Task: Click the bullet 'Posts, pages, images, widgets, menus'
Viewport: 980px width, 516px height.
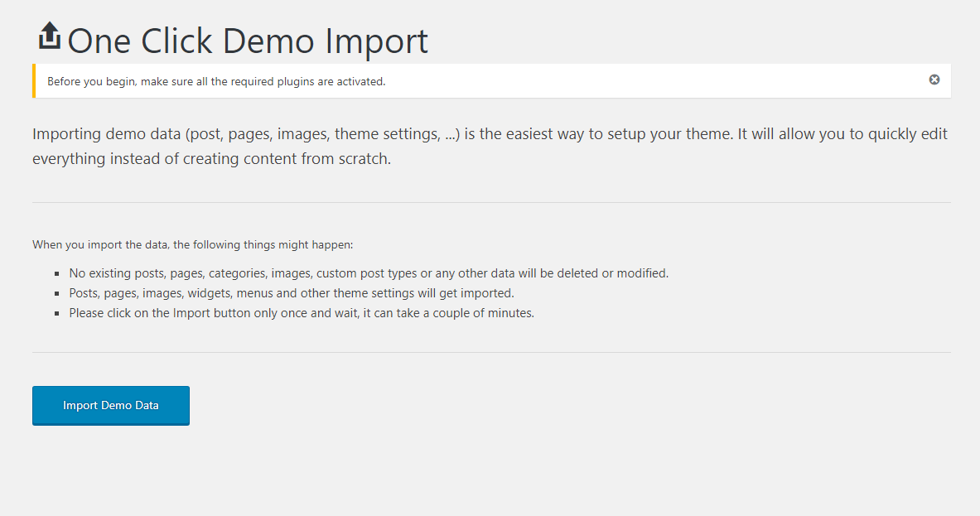Action: [x=292, y=293]
